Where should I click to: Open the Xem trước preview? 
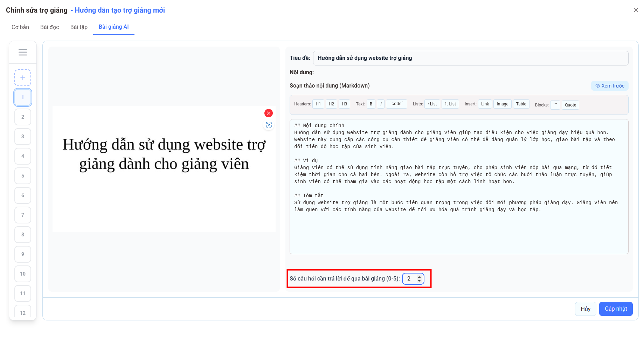(x=610, y=85)
